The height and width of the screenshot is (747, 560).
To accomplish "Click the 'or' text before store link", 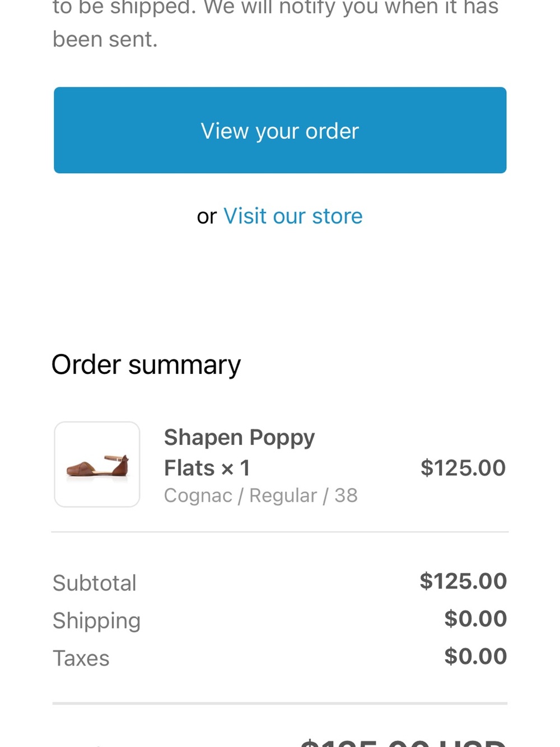I will (x=207, y=217).
